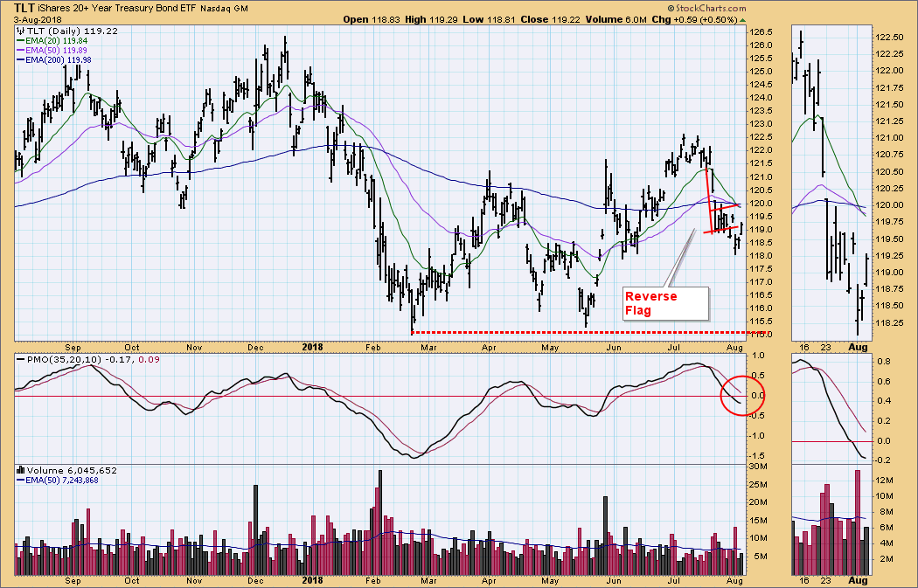918x588 pixels.
Task: Click the 126.5 price axis label
Action: click(x=760, y=32)
